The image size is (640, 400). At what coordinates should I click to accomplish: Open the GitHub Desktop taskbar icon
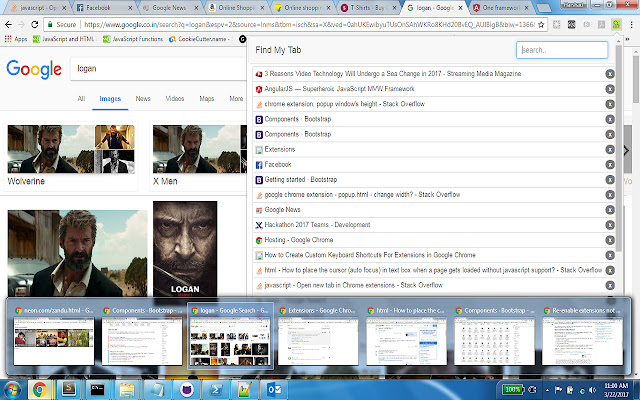[186, 390]
